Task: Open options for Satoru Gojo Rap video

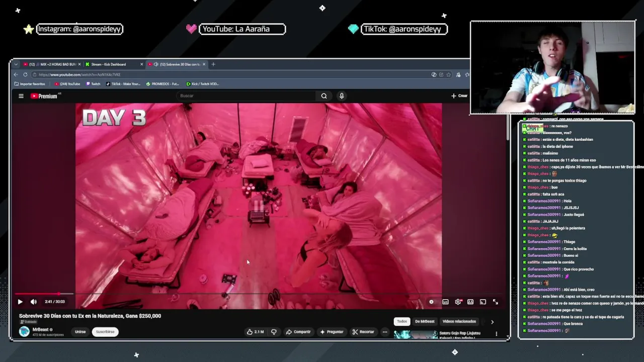Action: (x=496, y=334)
